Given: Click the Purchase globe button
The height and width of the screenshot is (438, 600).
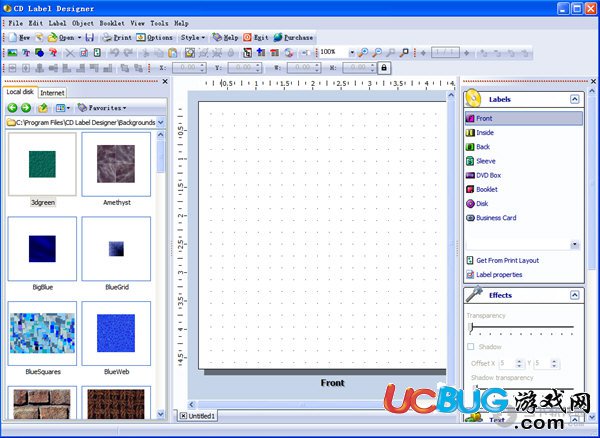Looking at the screenshot, I should click(x=293, y=37).
